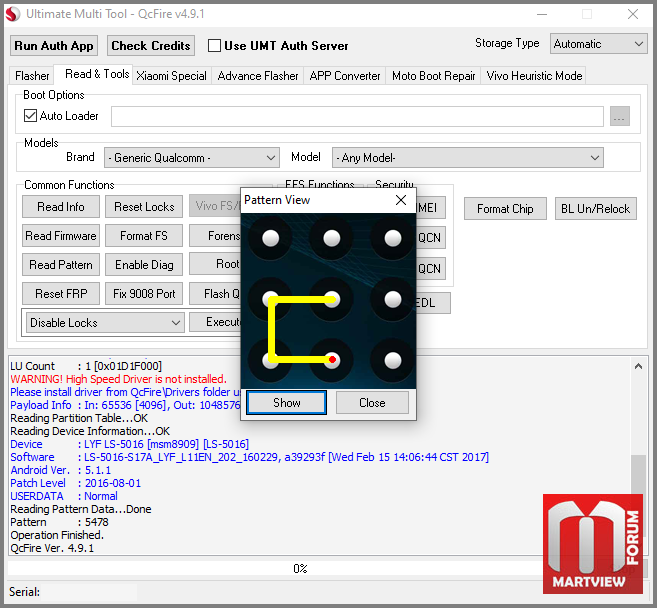
Task: Click the top-center pattern dot
Action: click(x=332, y=238)
